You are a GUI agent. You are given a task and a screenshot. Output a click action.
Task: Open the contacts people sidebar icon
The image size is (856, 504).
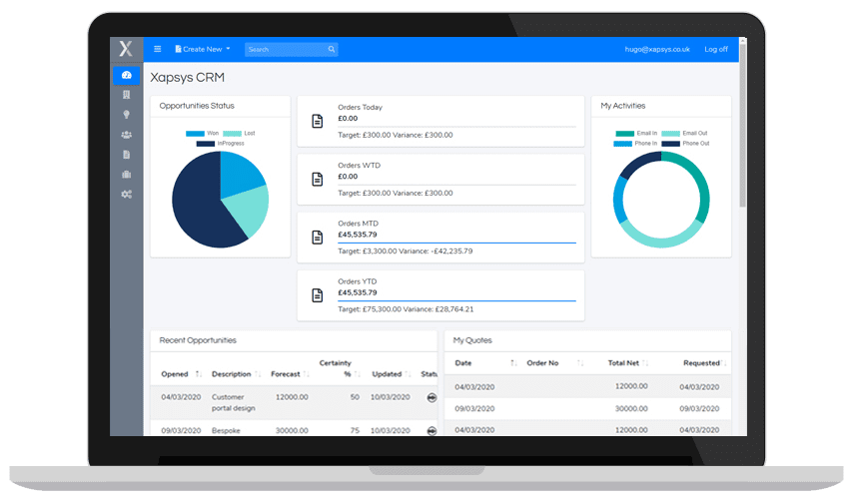point(126,135)
